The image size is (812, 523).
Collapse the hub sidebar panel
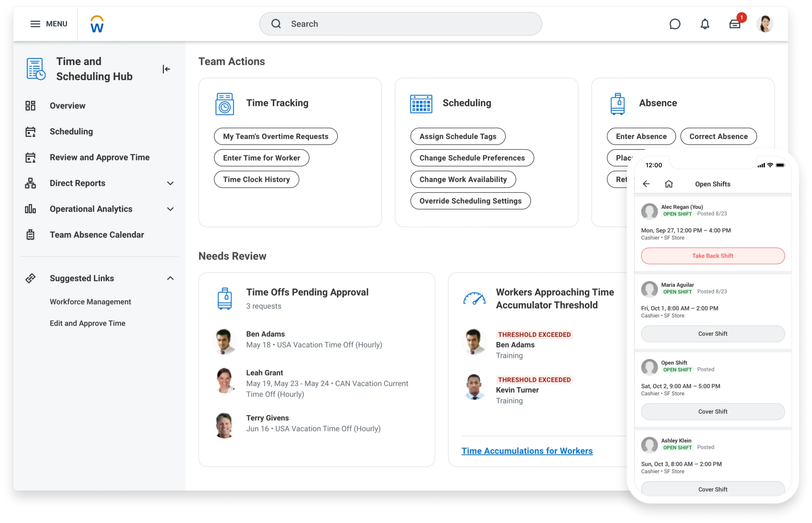pos(166,69)
